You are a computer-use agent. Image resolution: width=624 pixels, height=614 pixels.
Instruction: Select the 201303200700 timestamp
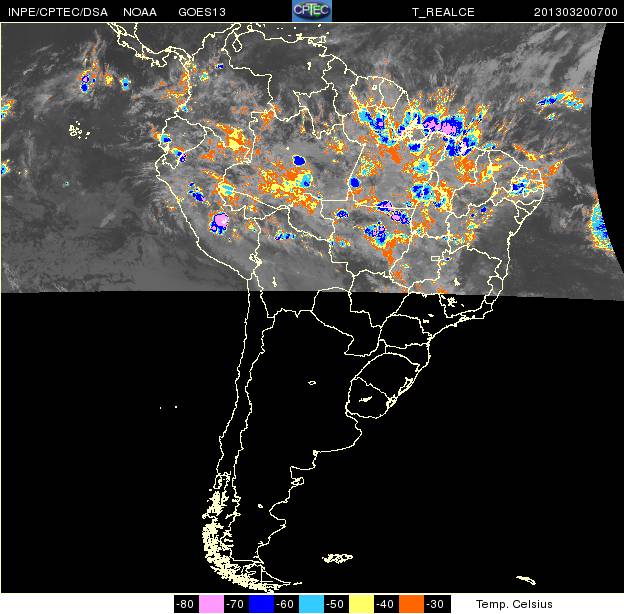[x=575, y=12]
